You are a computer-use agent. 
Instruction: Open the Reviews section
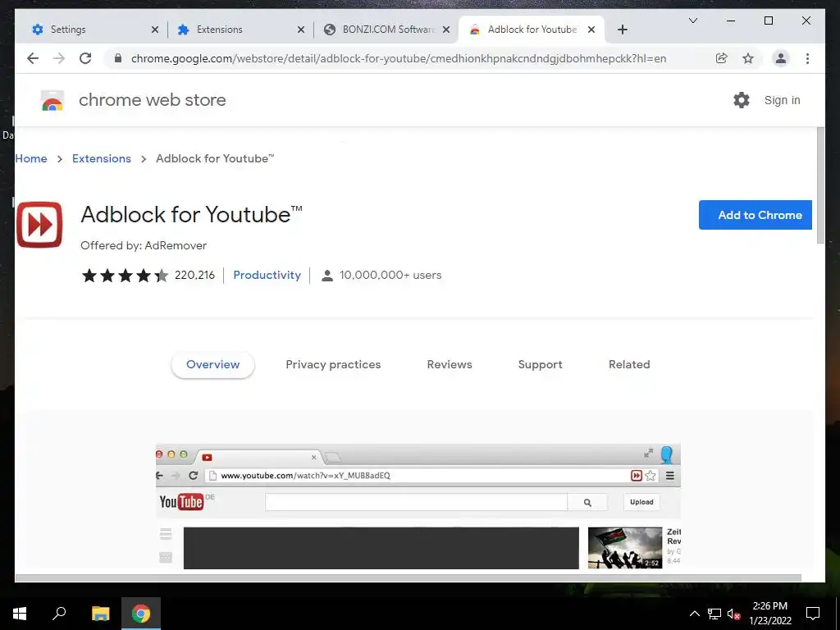pyautogui.click(x=450, y=364)
